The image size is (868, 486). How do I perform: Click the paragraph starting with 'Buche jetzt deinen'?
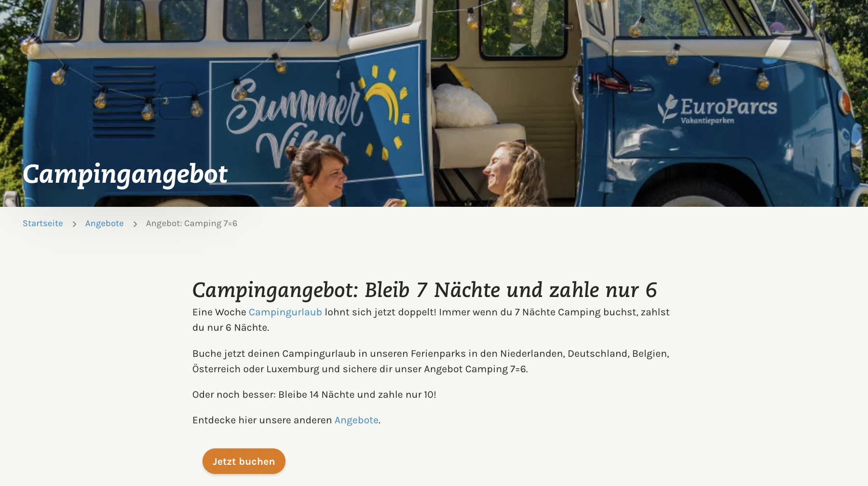pyautogui.click(x=431, y=361)
